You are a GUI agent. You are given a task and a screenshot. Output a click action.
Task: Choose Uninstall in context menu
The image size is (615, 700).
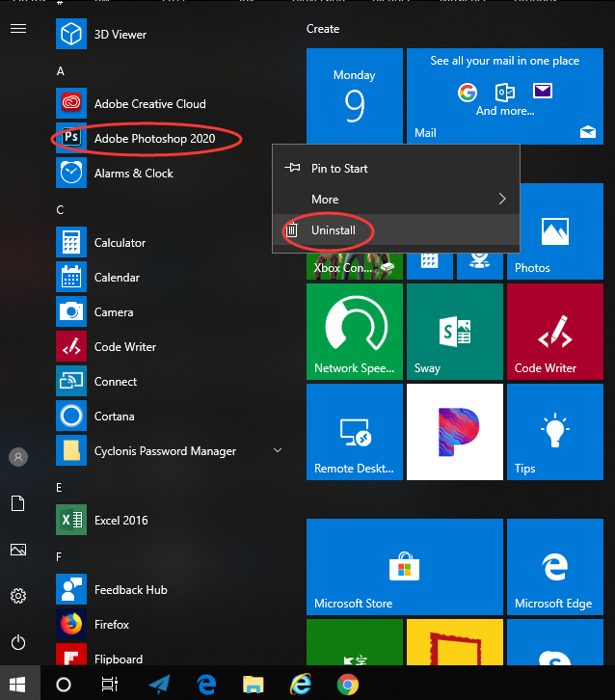396,229
